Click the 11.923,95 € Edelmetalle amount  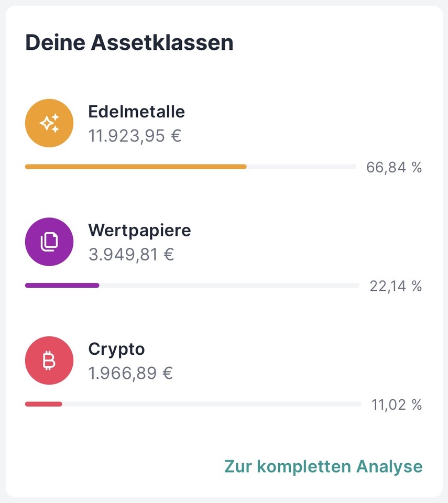click(x=135, y=136)
